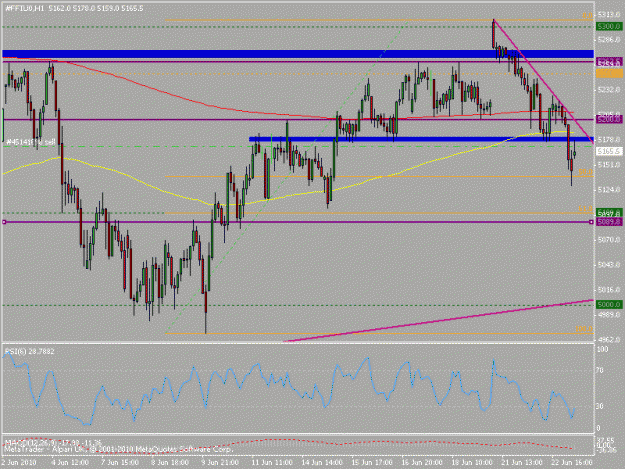Click the 2 Jun 2010 date on the time axis
This screenshot has height=469, width=625.
pyautogui.click(x=19, y=463)
